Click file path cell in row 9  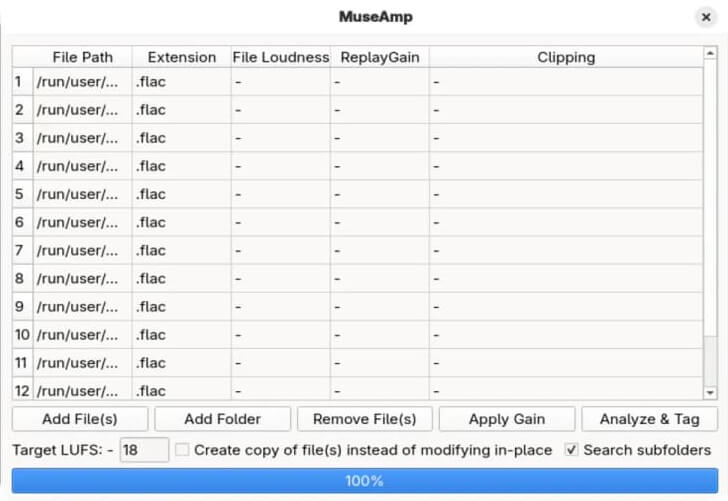[x=83, y=306]
